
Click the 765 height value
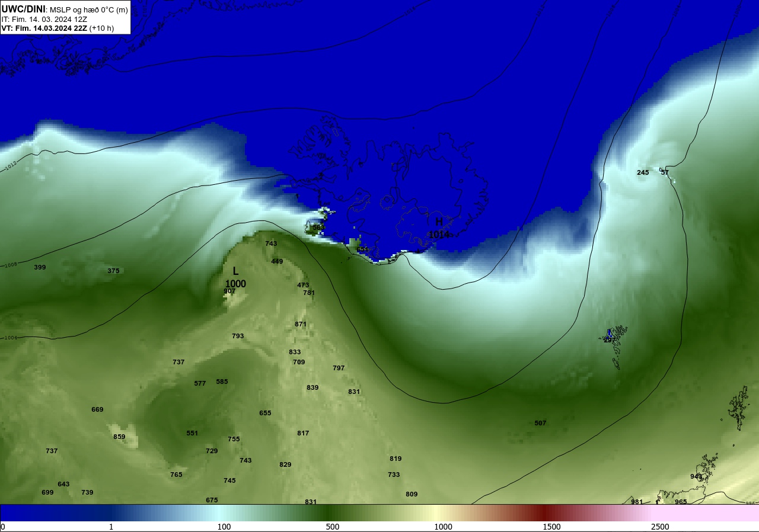(176, 475)
